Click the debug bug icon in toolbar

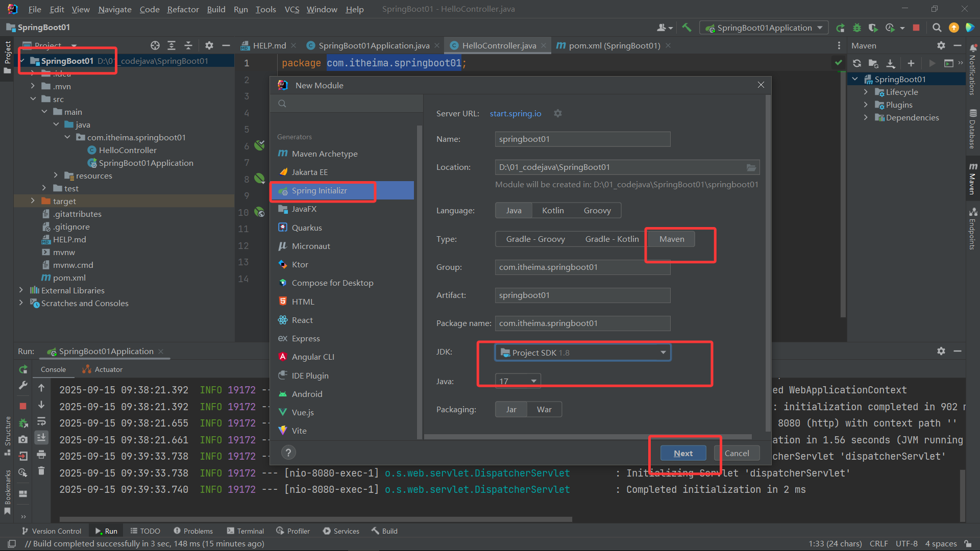point(857,28)
